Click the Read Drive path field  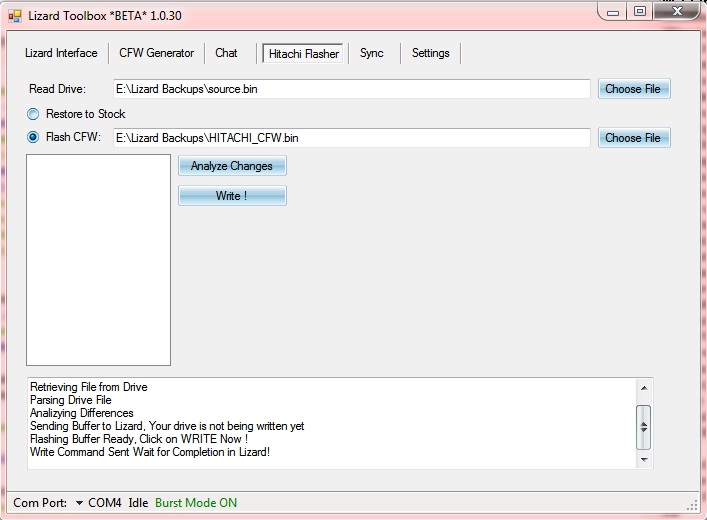click(352, 89)
